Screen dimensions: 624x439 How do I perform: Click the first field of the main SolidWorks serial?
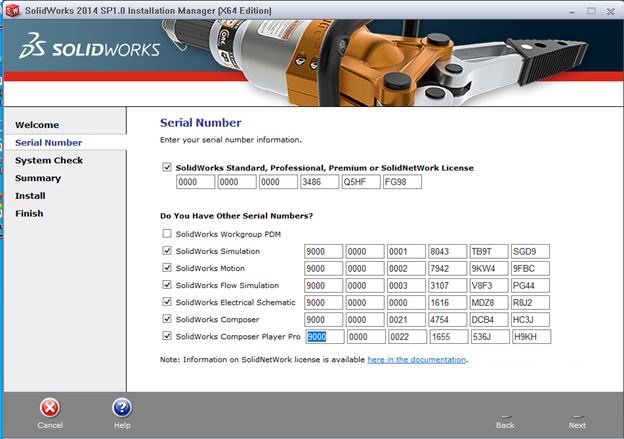(x=195, y=182)
